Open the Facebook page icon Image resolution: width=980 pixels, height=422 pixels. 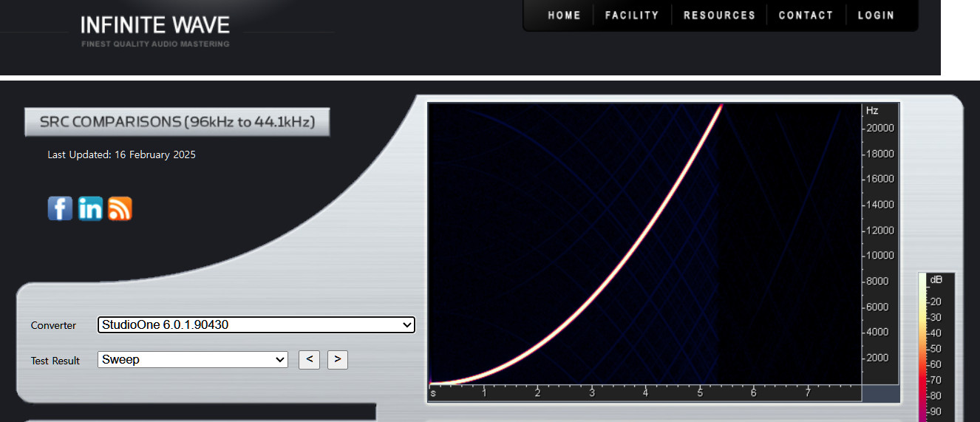(x=60, y=208)
